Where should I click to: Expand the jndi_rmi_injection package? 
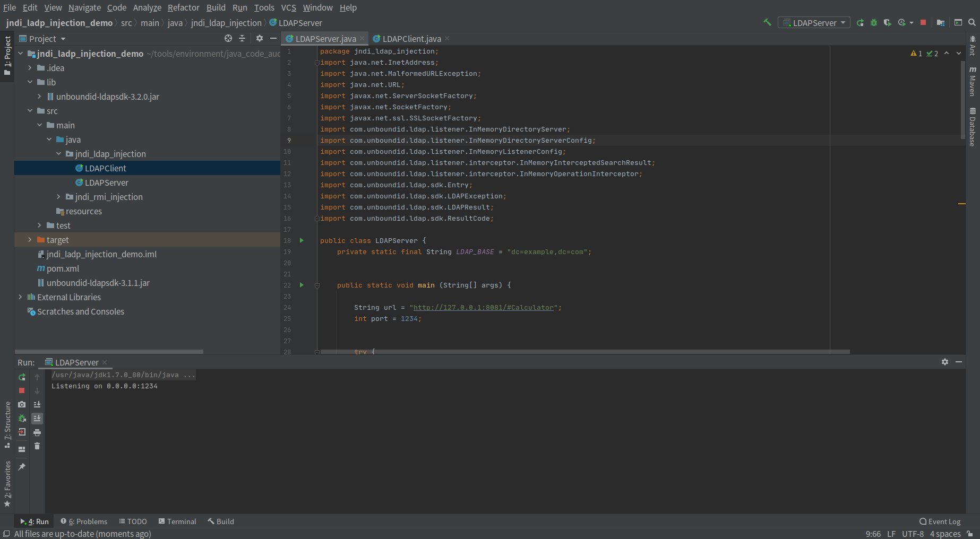click(x=58, y=197)
